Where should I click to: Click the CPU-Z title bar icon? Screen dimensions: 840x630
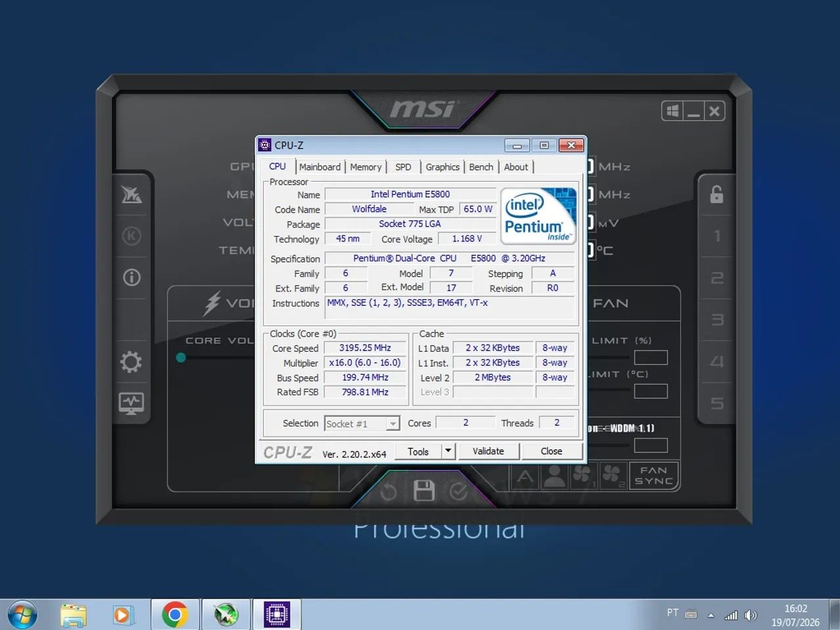[265, 145]
